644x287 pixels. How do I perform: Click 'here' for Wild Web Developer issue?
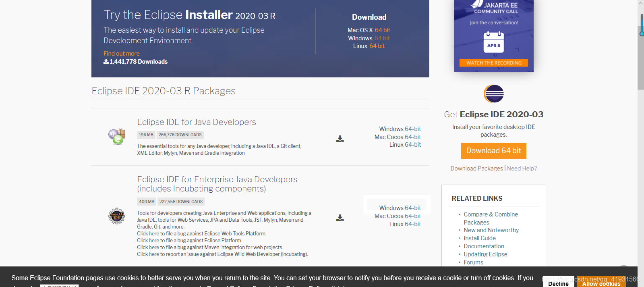[x=154, y=254]
